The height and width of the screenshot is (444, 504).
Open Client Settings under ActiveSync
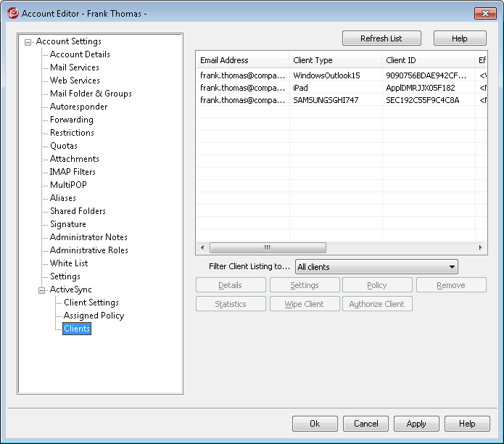point(91,303)
